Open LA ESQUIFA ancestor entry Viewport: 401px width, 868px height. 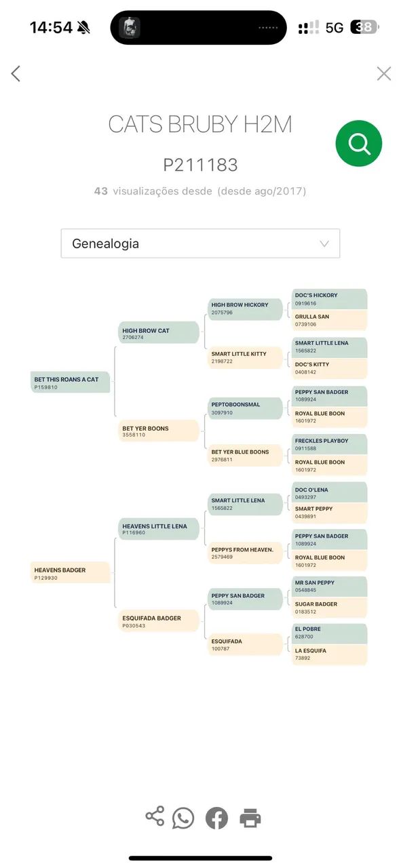(x=329, y=654)
